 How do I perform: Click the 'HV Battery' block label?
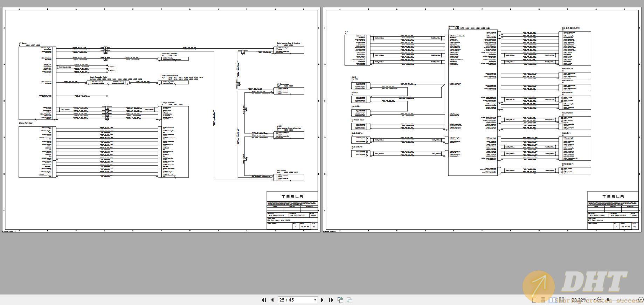point(23,43)
